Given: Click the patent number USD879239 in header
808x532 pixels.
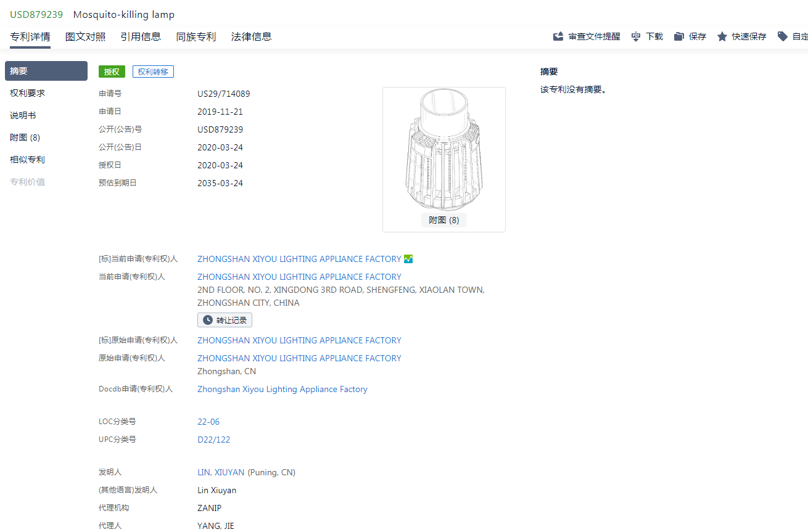Looking at the screenshot, I should coord(36,14).
